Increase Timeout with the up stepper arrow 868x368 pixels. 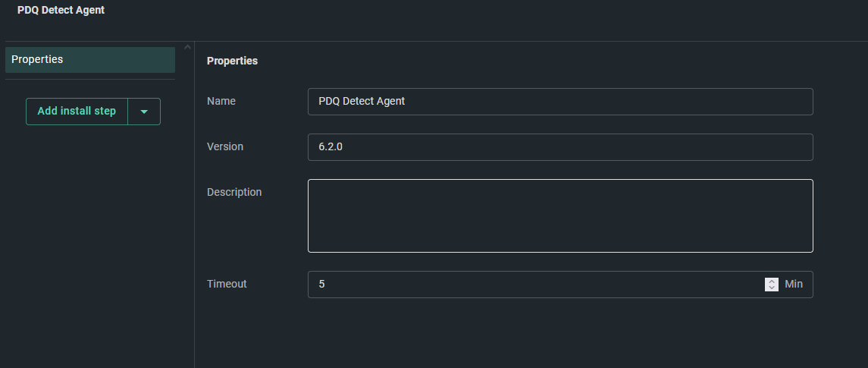[x=772, y=281]
